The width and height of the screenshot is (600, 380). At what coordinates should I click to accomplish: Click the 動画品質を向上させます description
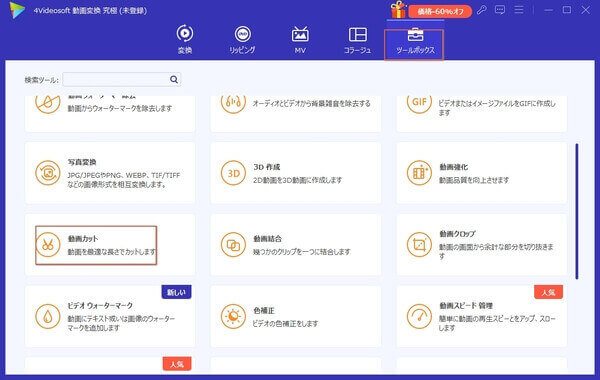pos(474,180)
